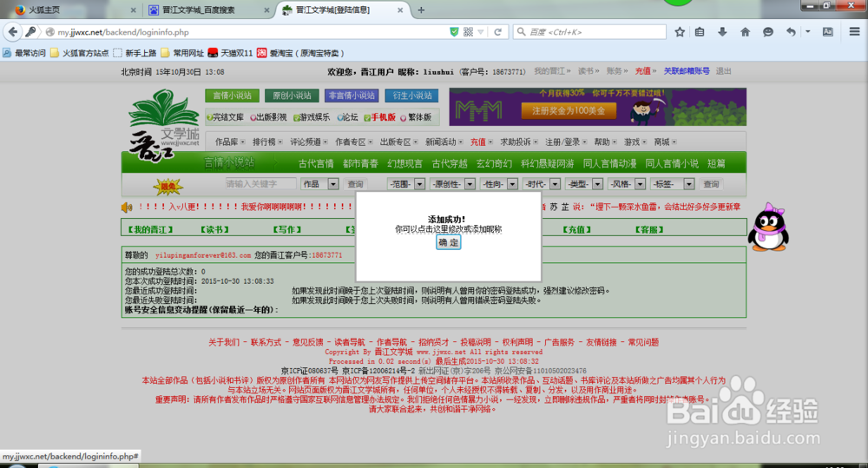Viewport: 868px width, 468px height.
Task: Go to the Firefox home icon
Action: pyautogui.click(x=745, y=32)
